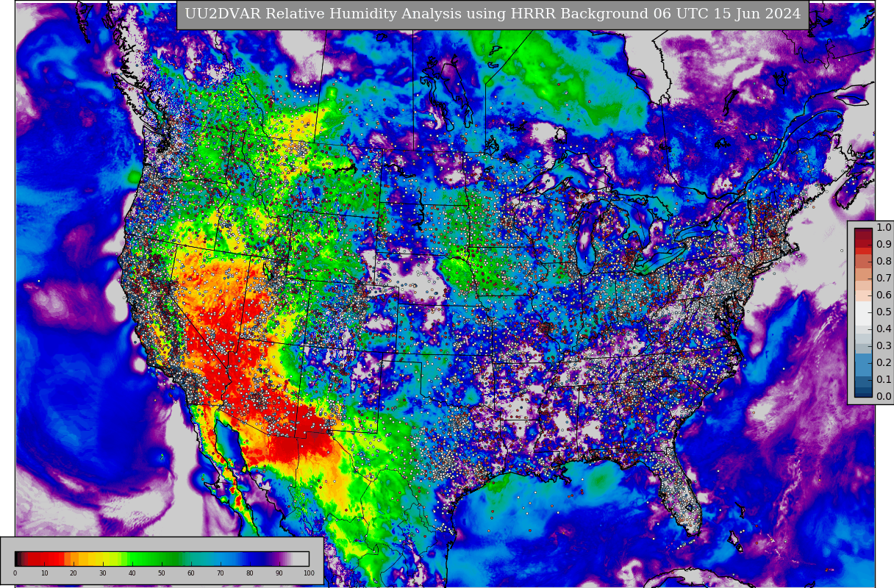Click the 100 tick label on humidity colorbar
The height and width of the screenshot is (588, 894).
point(309,573)
